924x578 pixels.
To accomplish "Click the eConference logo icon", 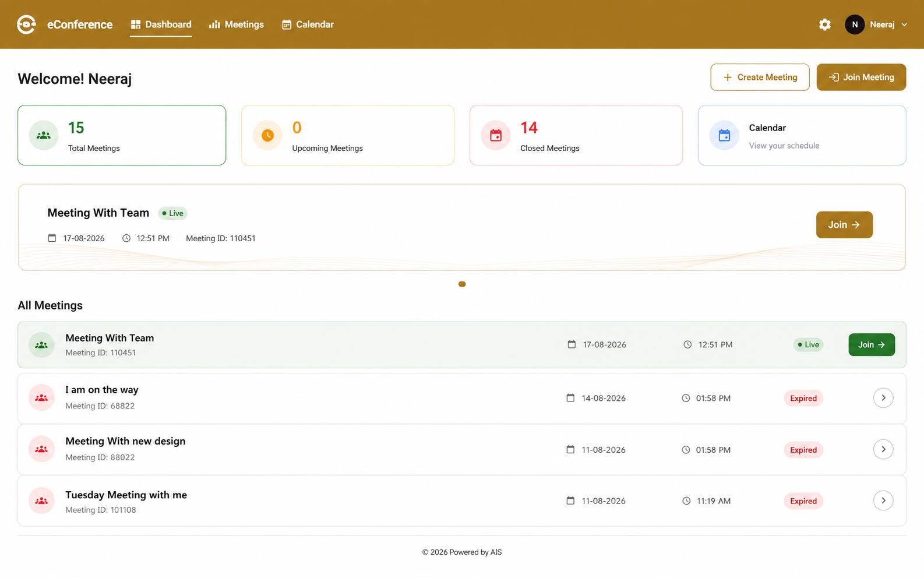I will [27, 24].
